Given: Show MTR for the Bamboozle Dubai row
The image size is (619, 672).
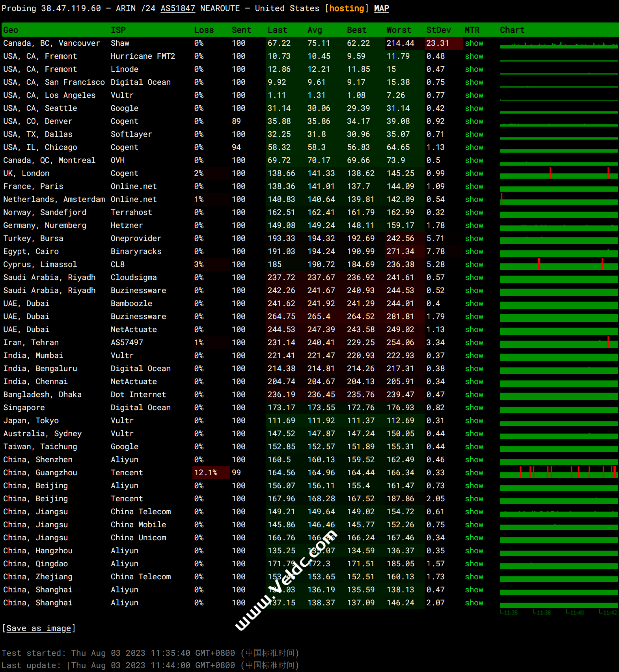Looking at the screenshot, I should pyautogui.click(x=474, y=303).
